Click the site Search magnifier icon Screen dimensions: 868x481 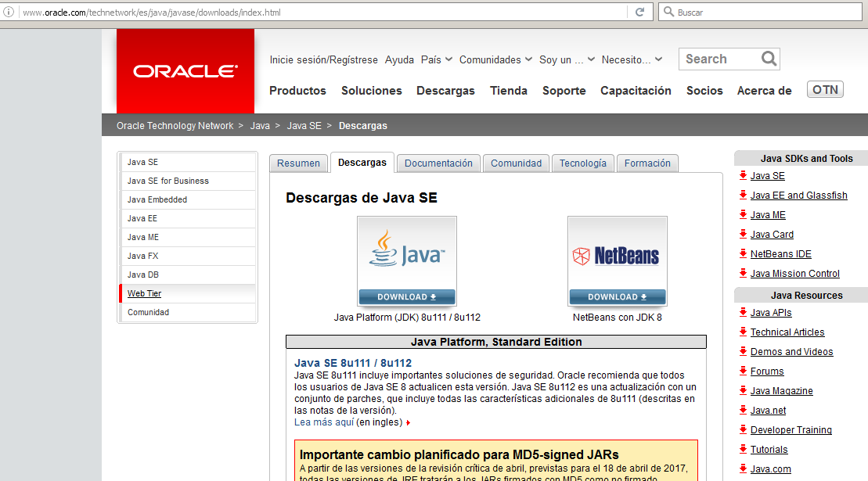pyautogui.click(x=769, y=59)
